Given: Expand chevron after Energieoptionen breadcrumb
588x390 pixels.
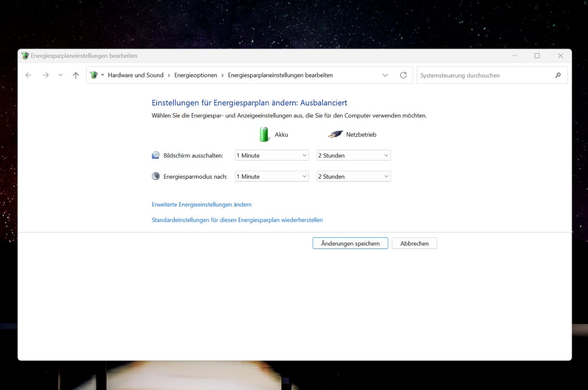Looking at the screenshot, I should pos(223,75).
